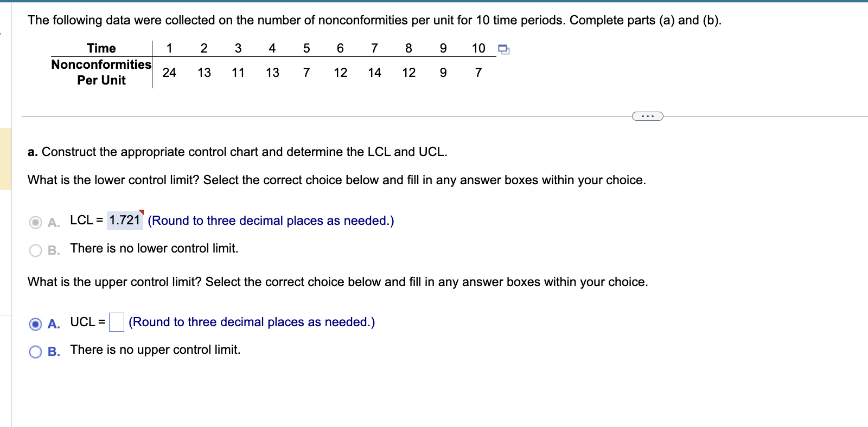
Task: Click the Nonconformities Per Unit row header
Action: (101, 73)
